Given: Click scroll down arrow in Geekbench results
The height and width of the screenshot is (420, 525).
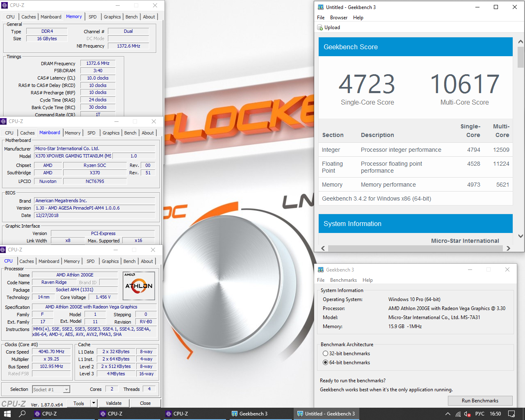Looking at the screenshot, I should (520, 236).
